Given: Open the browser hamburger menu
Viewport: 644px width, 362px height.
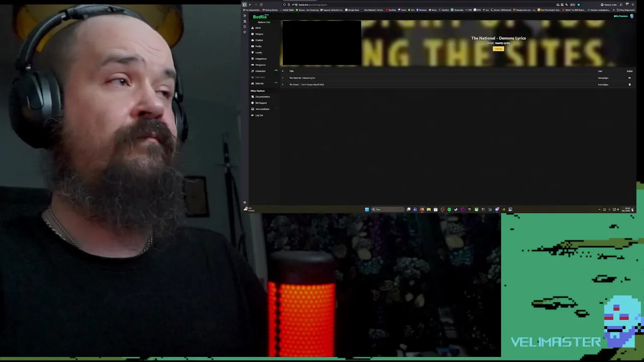Looking at the screenshot, I should point(632,5).
